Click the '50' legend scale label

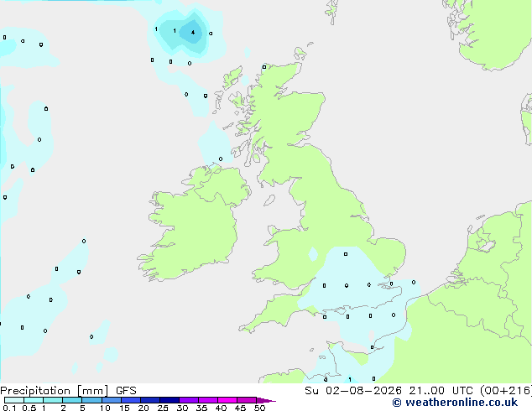click(259, 408)
